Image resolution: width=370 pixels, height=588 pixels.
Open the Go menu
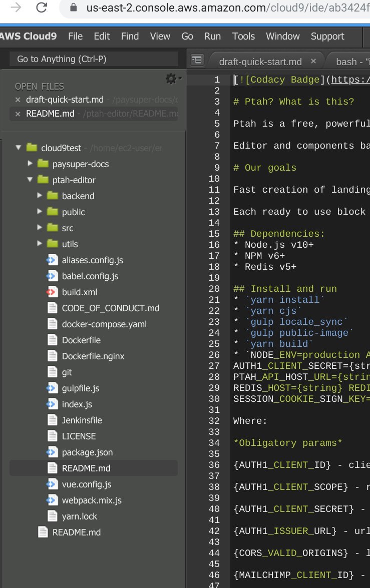pyautogui.click(x=187, y=37)
